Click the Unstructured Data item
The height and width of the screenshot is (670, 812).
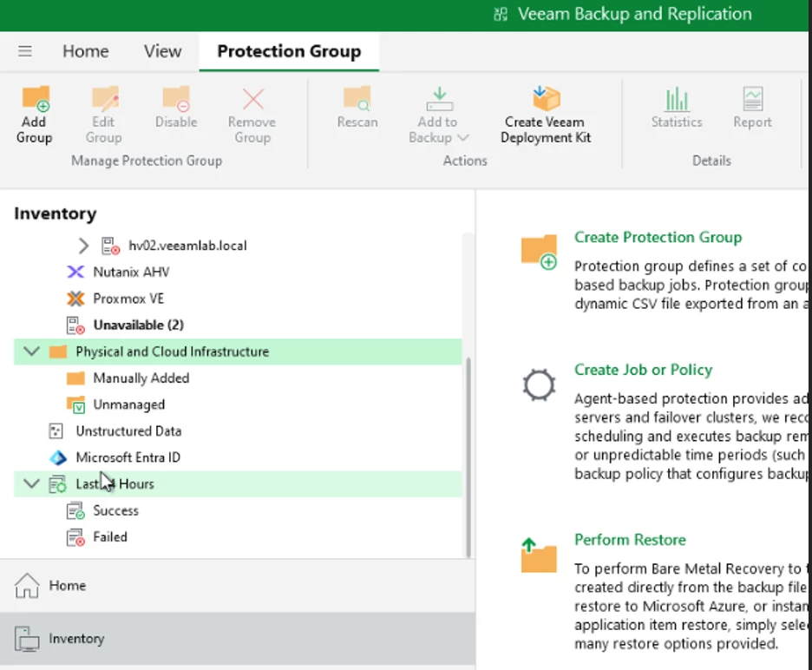tap(128, 430)
